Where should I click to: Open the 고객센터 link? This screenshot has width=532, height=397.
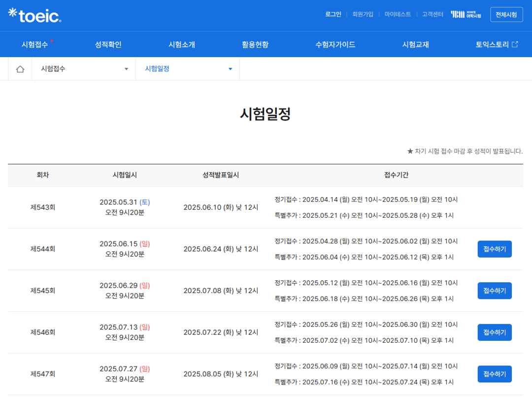tap(432, 14)
